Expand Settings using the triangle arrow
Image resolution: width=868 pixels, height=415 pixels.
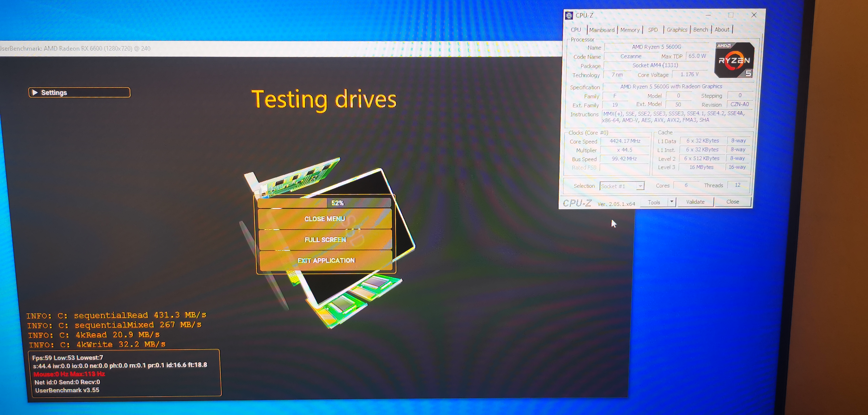35,92
